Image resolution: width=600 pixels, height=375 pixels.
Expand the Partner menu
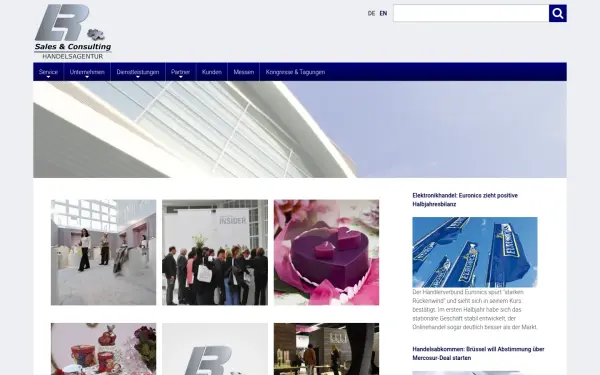click(180, 72)
